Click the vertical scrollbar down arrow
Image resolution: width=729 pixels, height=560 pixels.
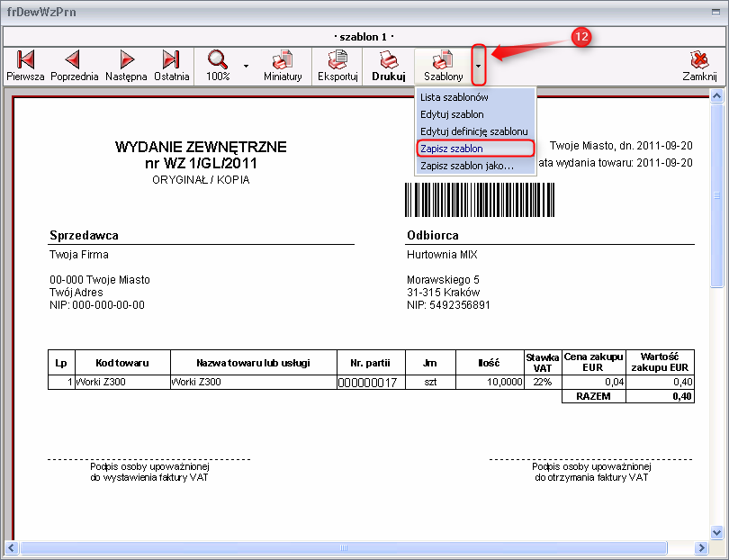717,532
